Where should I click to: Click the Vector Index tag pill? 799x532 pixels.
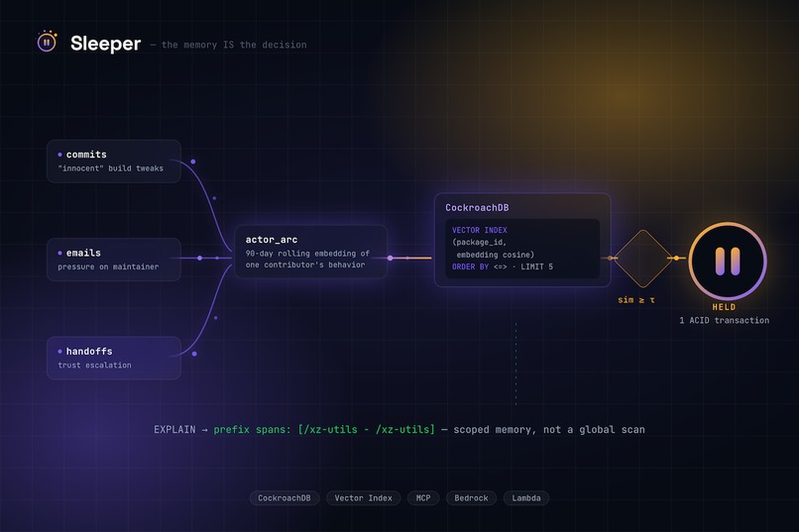coord(364,498)
